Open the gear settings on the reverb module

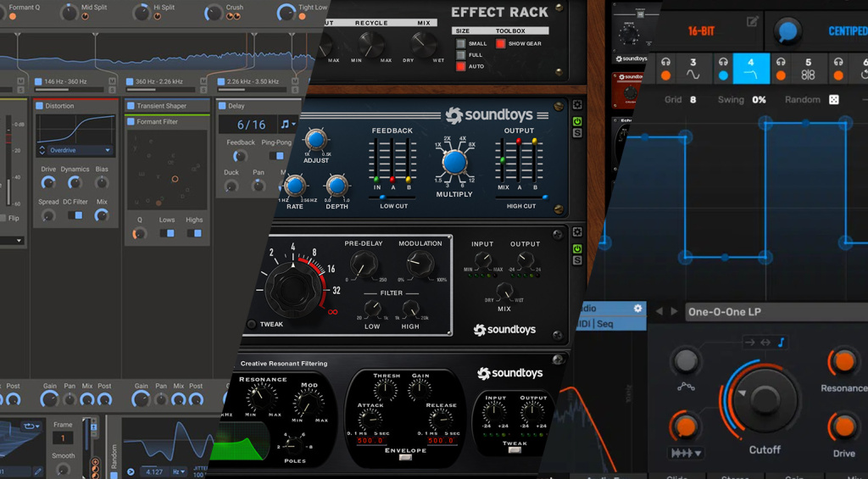pyautogui.click(x=576, y=231)
